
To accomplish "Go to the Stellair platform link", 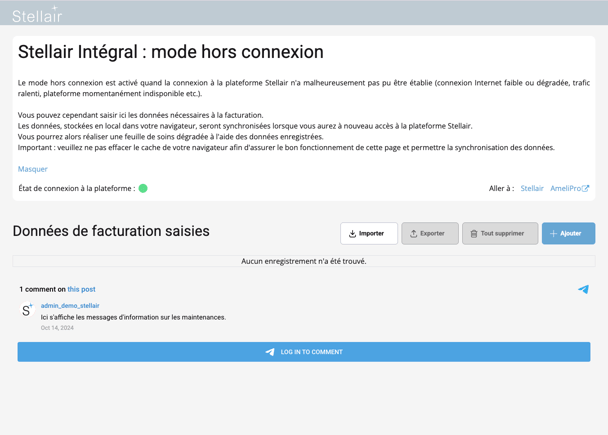I will point(532,188).
